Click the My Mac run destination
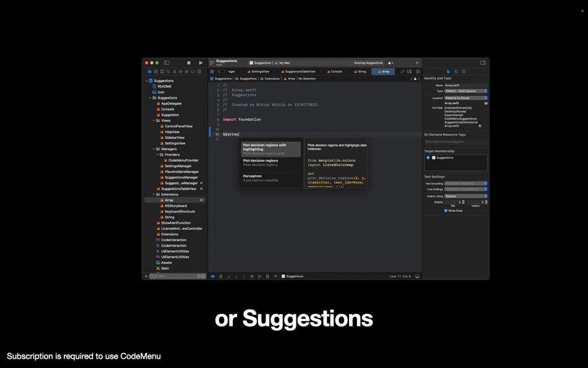The height and width of the screenshot is (368, 588). coord(282,63)
